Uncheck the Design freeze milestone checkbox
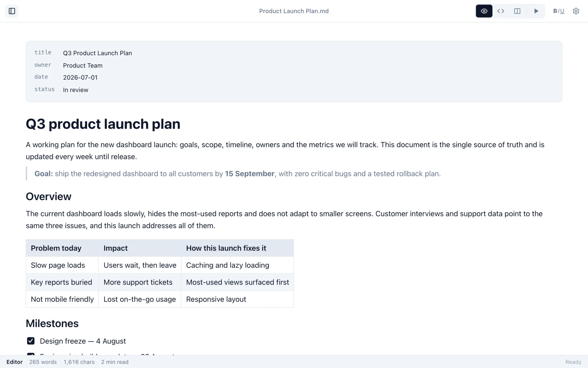The height and width of the screenshot is (368, 588). (31, 341)
